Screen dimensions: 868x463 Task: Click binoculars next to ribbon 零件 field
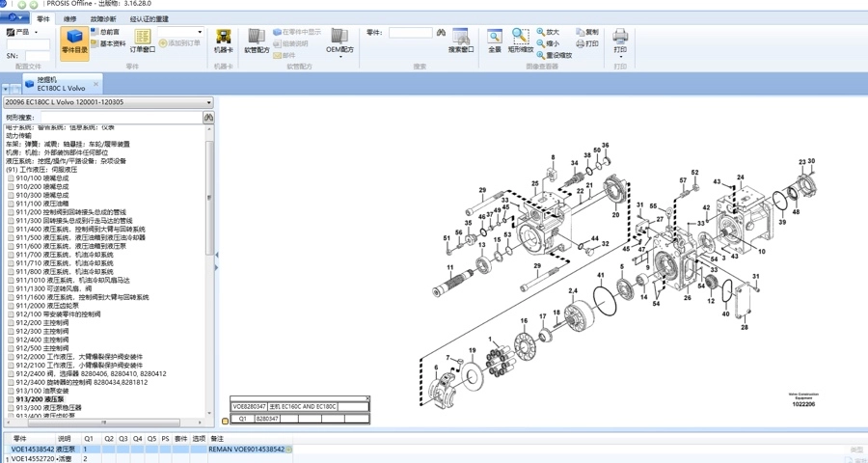click(441, 33)
